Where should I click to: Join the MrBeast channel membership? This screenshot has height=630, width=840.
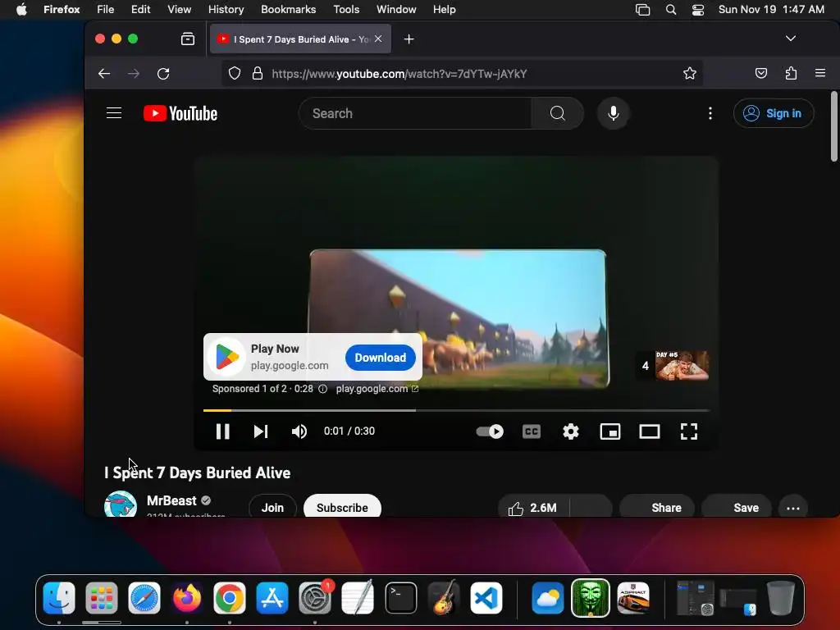(272, 507)
